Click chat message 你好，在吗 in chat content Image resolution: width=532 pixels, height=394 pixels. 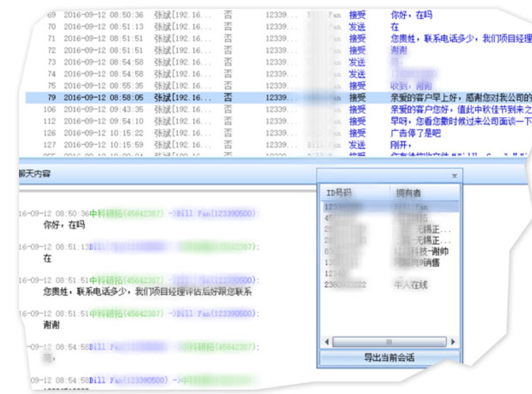[64, 225]
